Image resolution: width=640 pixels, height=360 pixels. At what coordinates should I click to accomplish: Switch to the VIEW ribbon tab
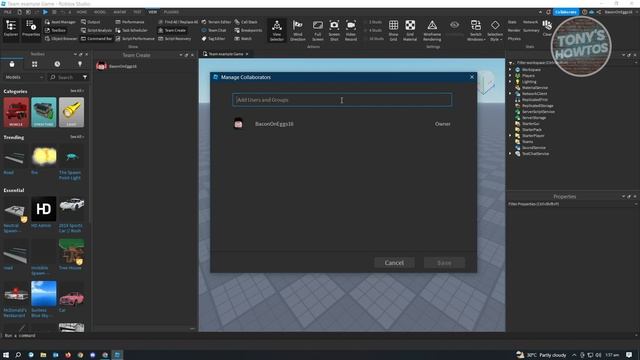[x=152, y=12]
